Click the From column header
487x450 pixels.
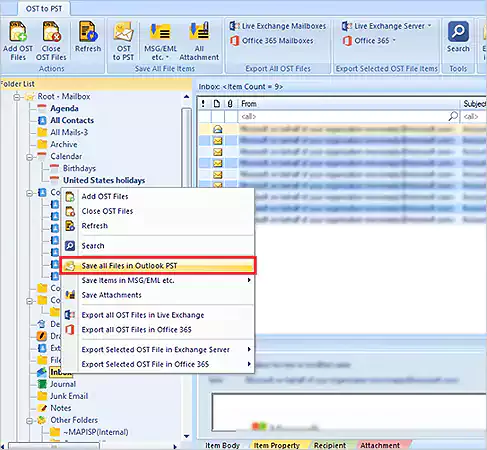click(349, 104)
